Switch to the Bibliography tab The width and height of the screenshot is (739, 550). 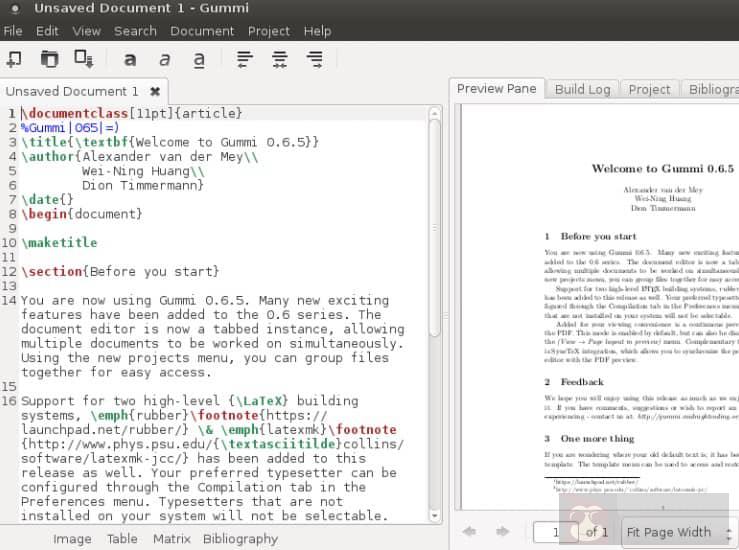coord(712,89)
